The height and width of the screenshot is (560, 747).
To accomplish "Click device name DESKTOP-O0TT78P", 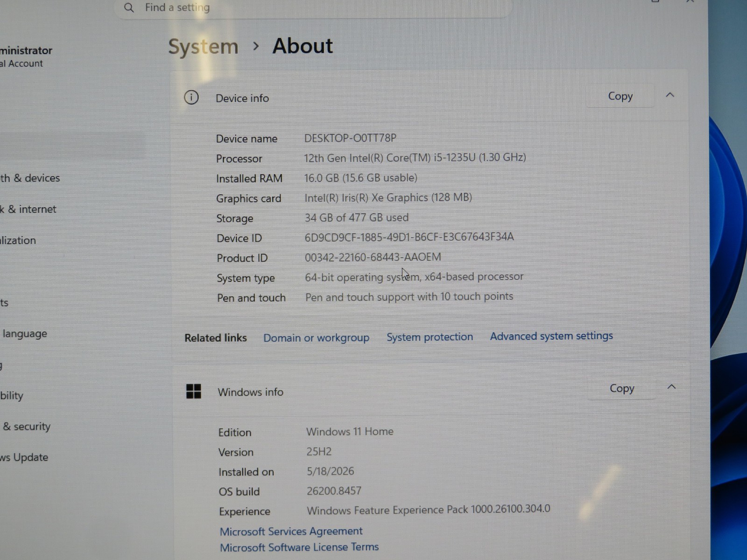I will coord(350,138).
